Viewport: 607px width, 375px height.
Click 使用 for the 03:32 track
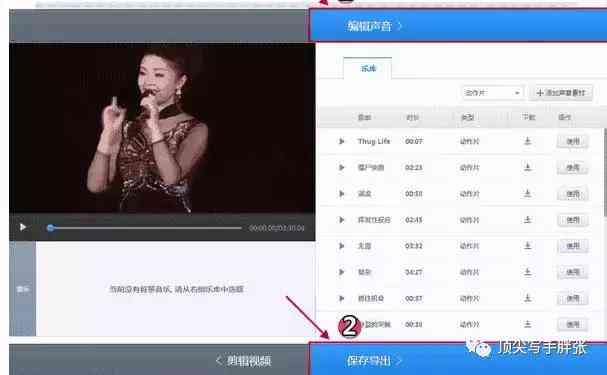click(x=573, y=246)
